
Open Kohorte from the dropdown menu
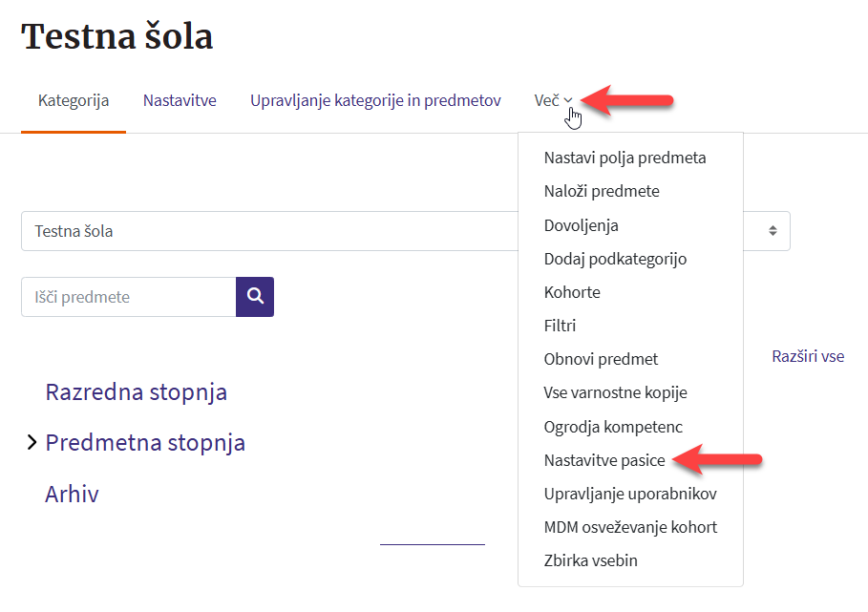572,292
